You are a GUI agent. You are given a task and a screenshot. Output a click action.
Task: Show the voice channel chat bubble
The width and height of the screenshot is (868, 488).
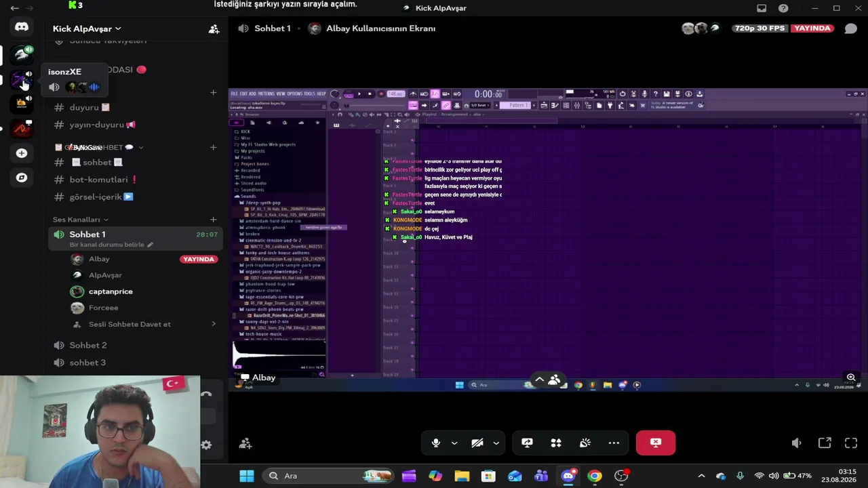[x=850, y=28]
